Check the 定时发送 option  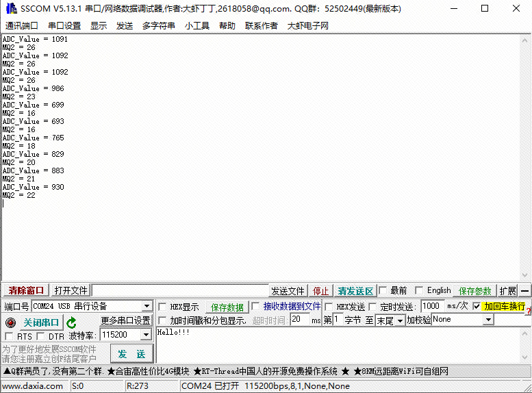tap(373, 307)
